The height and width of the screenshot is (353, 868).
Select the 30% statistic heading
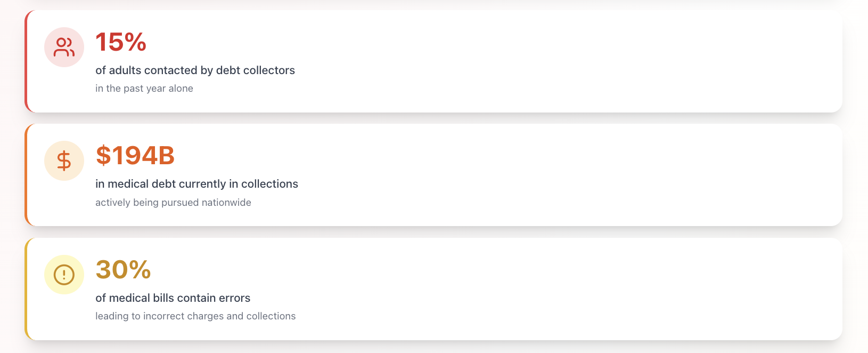124,270
